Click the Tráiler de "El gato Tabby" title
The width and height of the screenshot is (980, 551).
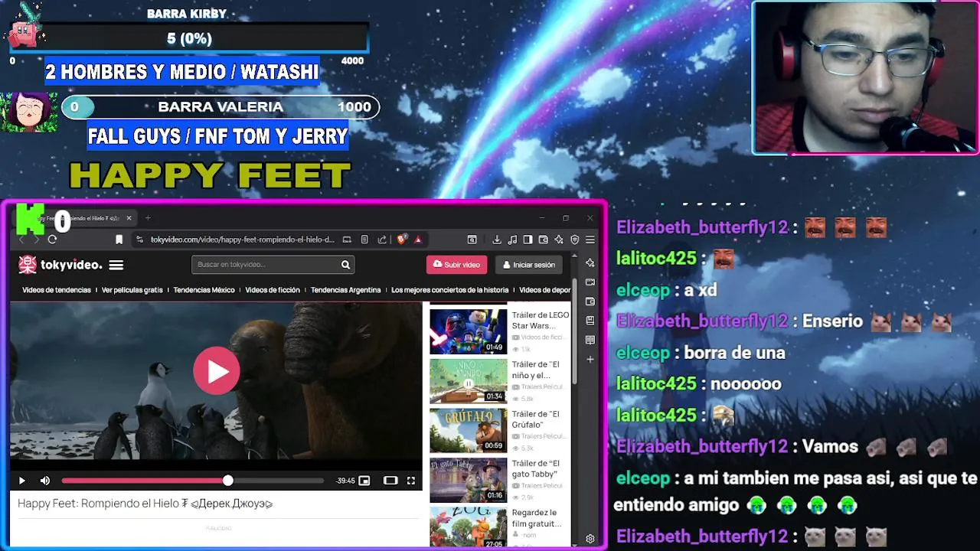tap(535, 468)
